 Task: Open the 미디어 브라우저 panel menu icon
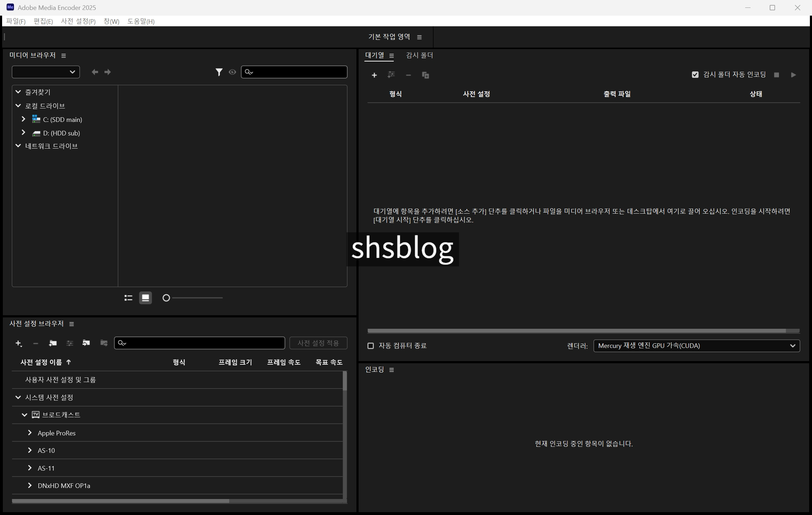click(64, 56)
